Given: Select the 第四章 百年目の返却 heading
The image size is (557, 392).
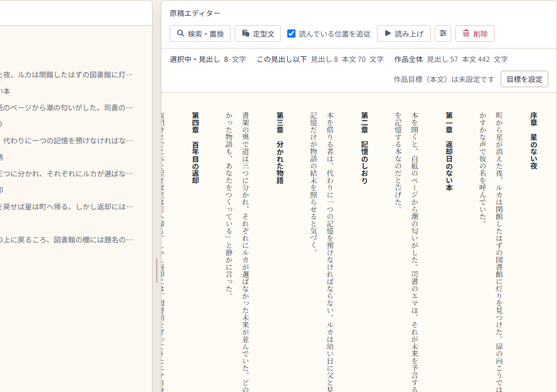Looking at the screenshot, I should tap(195, 148).
